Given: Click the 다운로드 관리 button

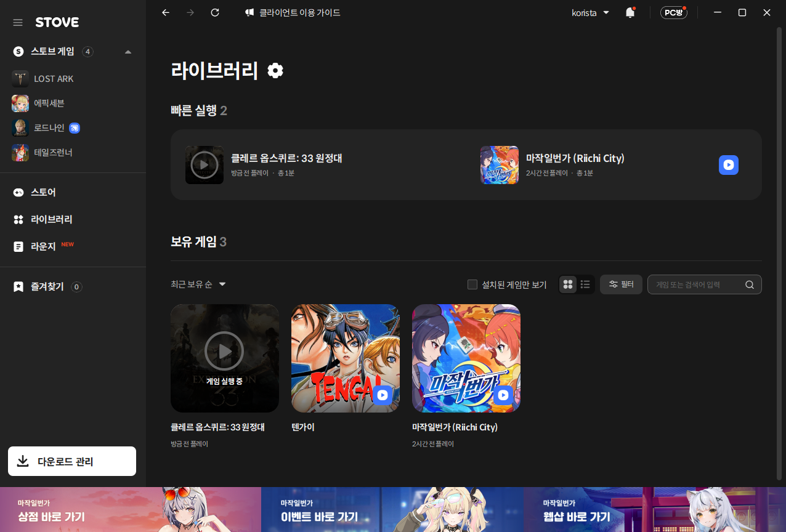Looking at the screenshot, I should coord(72,461).
